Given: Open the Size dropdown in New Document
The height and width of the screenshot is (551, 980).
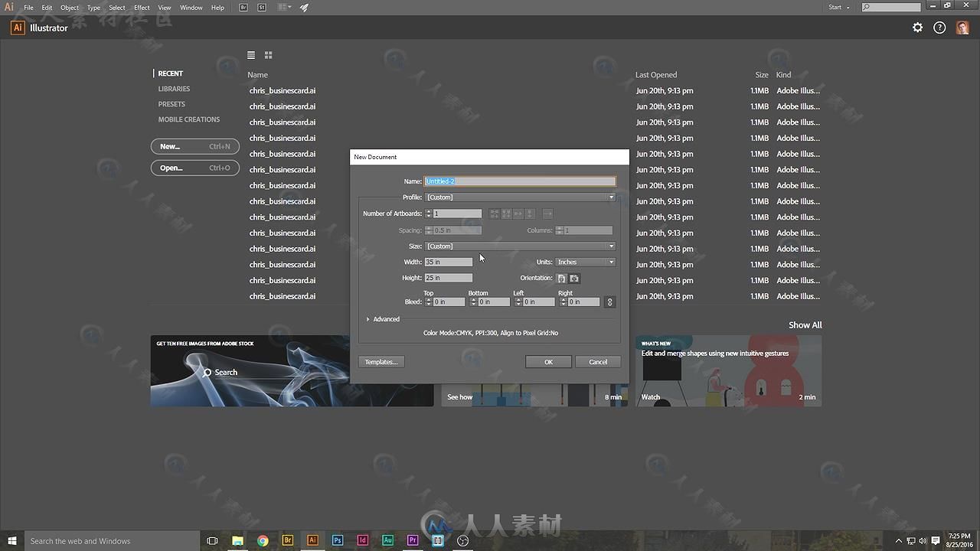Looking at the screenshot, I should point(520,246).
